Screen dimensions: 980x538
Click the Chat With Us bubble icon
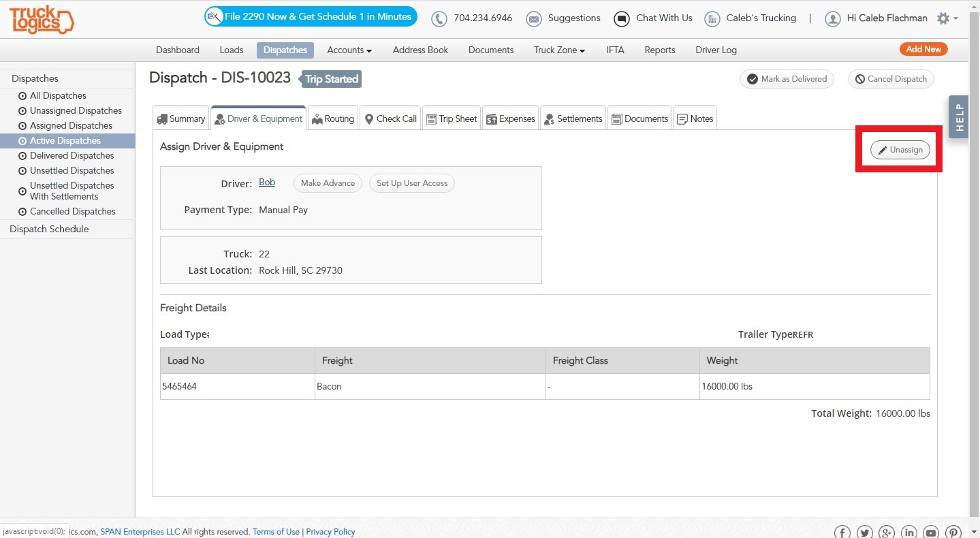pyautogui.click(x=621, y=18)
